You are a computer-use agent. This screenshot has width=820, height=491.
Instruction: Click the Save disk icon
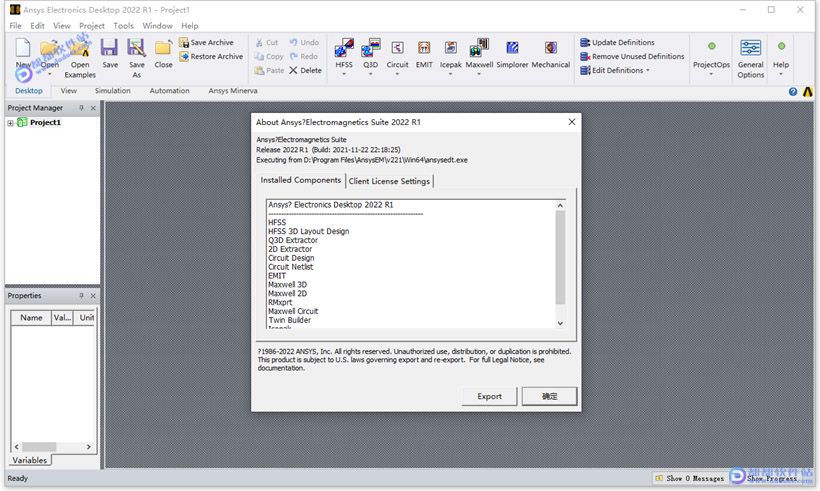(110, 48)
